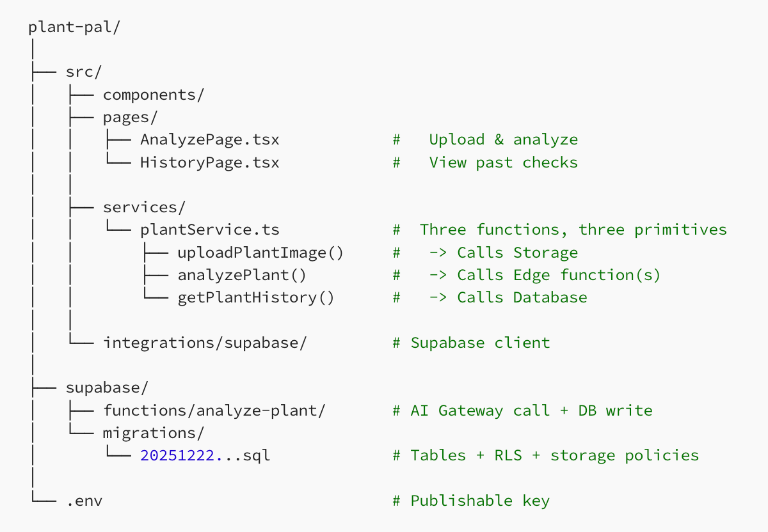The width and height of the screenshot is (768, 532).
Task: Select the migrations/ folder
Action: 154,433
